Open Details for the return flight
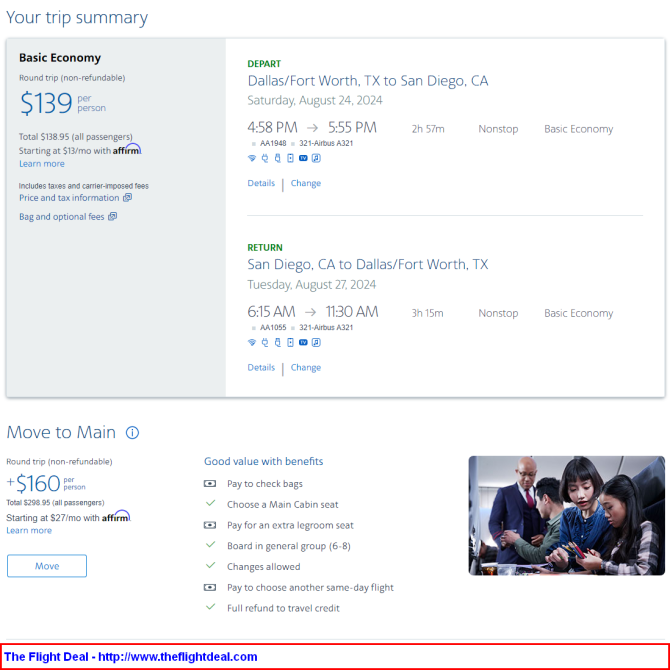This screenshot has width=670, height=670. click(x=261, y=367)
